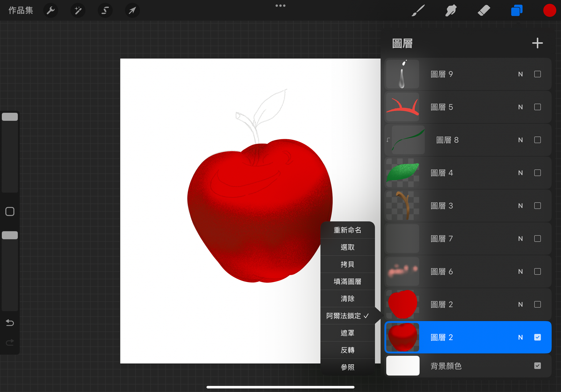561x392 pixels.
Task: Open blend mode N of 圖層 6
Action: (520, 272)
